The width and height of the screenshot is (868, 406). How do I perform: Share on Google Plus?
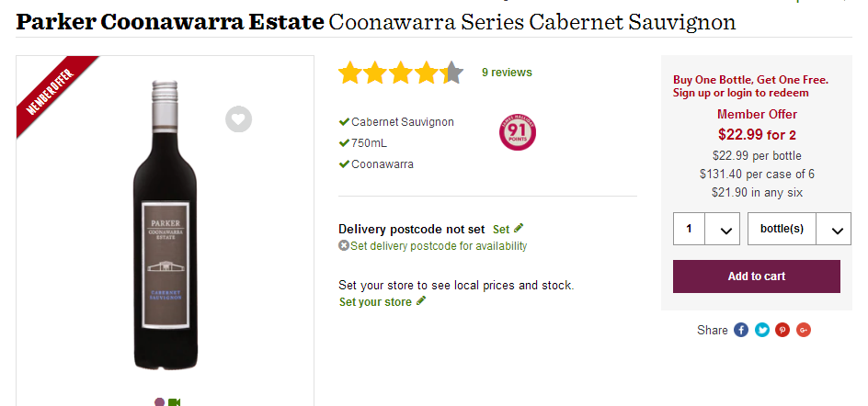tap(804, 330)
